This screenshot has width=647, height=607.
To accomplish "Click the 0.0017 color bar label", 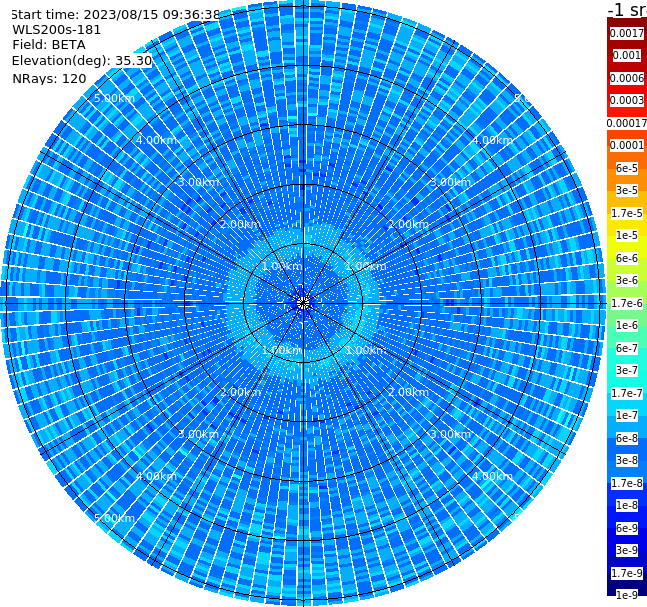I will click(627, 33).
